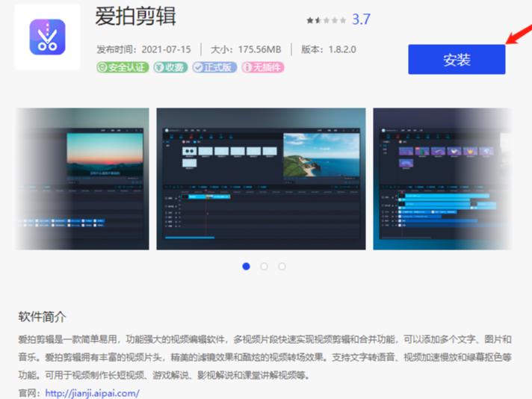532x399 pixels.
Task: Click the 收费 paid badge
Action: point(170,67)
